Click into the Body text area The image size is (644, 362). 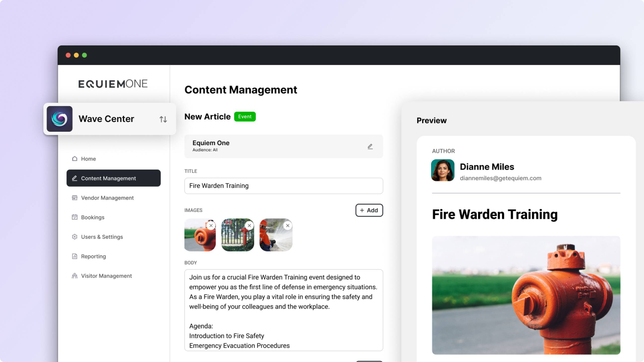pos(284,310)
